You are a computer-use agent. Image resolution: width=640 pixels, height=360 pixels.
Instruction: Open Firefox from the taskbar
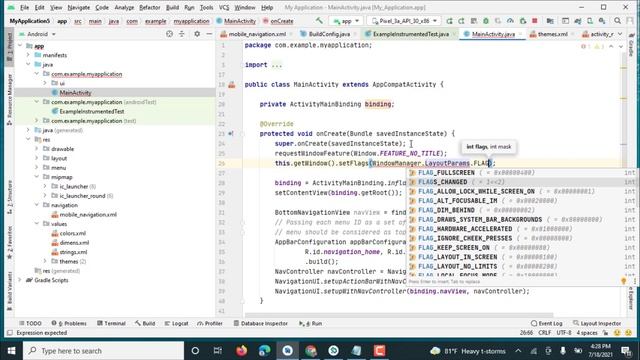pos(241,351)
